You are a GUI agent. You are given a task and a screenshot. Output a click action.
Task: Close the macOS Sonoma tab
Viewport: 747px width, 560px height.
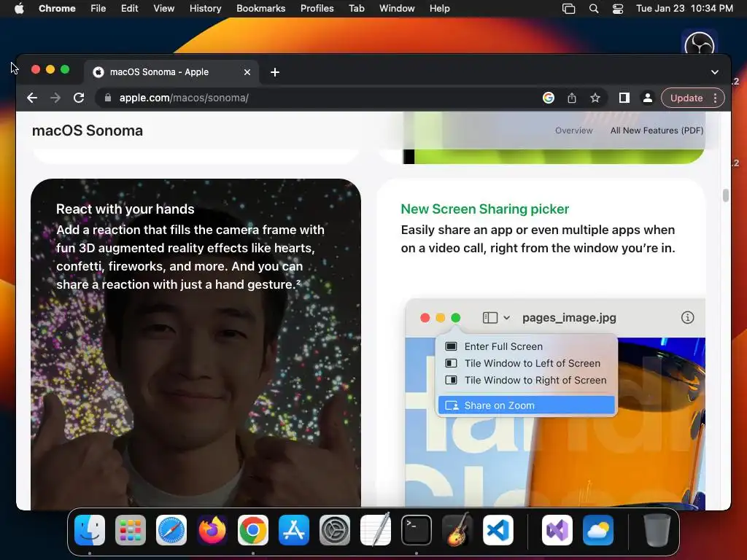pos(247,72)
